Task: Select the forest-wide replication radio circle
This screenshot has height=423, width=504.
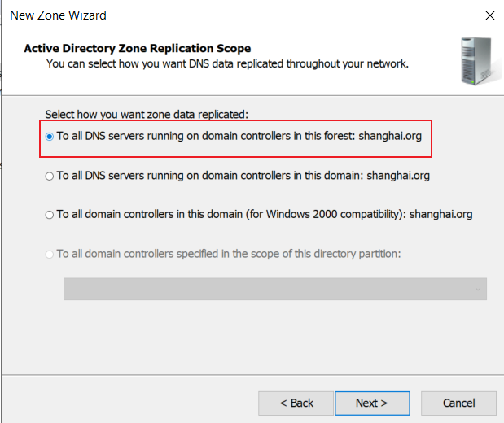Action: [50, 137]
